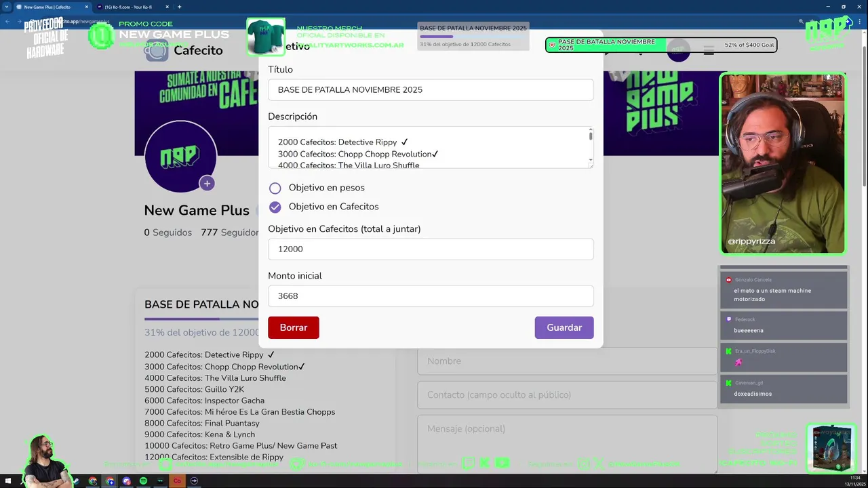Click the profile avatar in Cafecito header
This screenshot has height=488, width=868.
click(678, 50)
